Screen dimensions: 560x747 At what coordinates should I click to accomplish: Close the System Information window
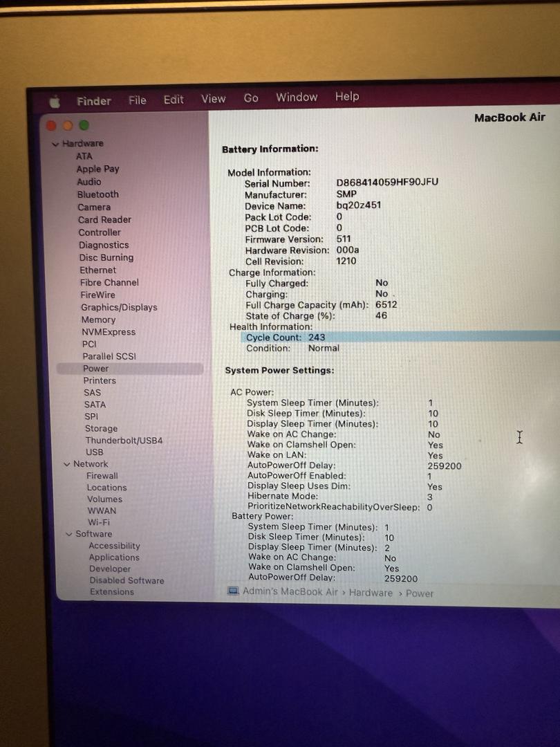click(51, 126)
